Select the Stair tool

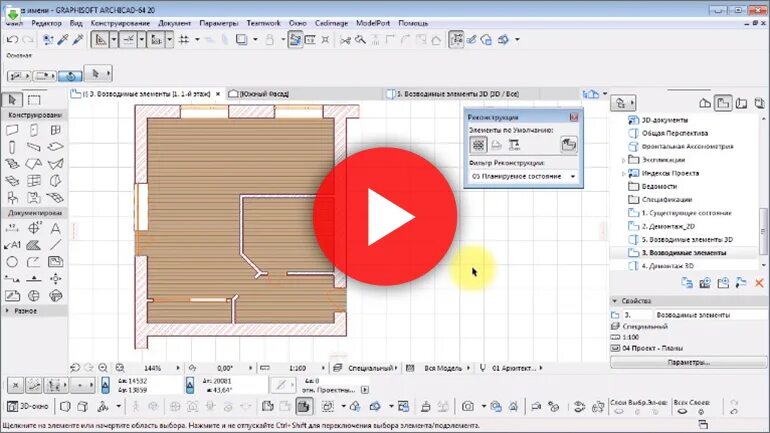[12, 163]
